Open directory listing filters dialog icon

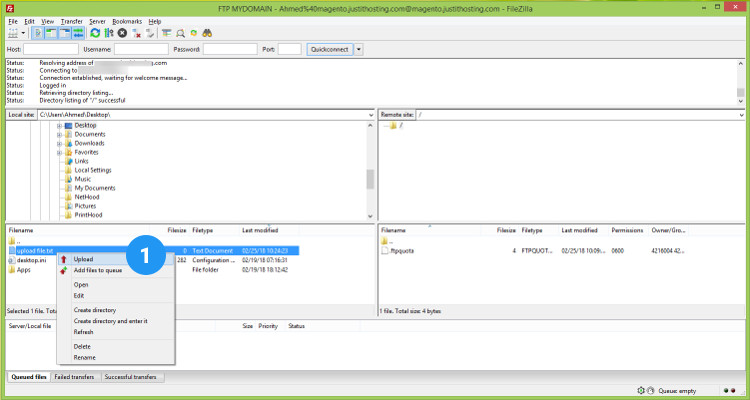(166, 33)
